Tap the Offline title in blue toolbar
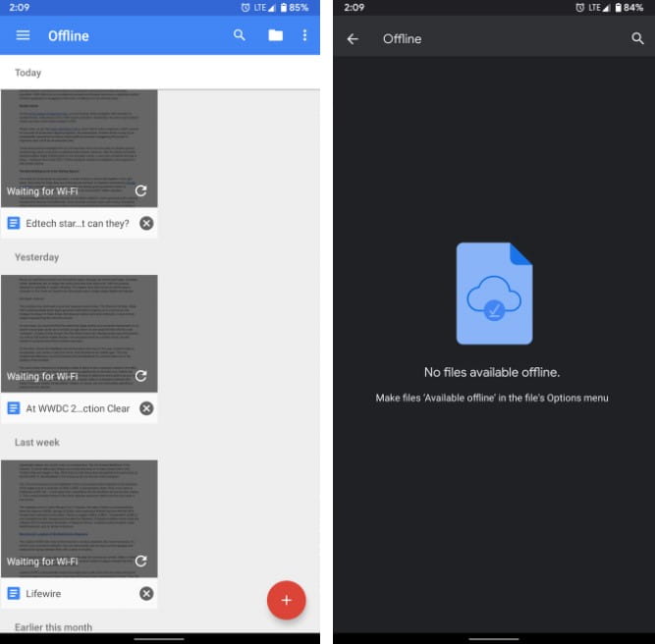Image resolution: width=655 pixels, height=644 pixels. point(69,36)
